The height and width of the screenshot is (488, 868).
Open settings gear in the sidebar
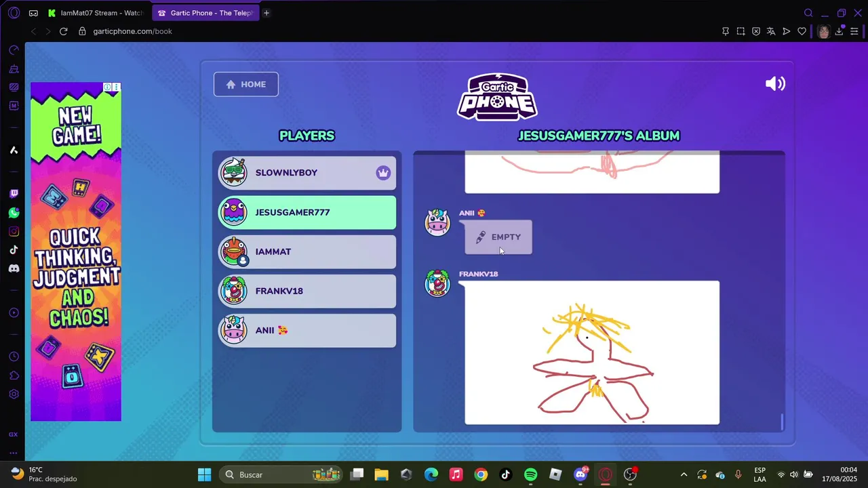[14, 394]
